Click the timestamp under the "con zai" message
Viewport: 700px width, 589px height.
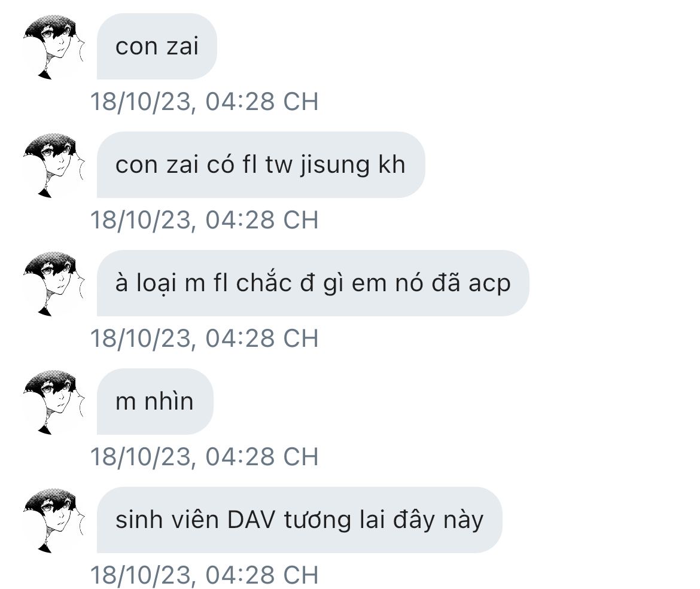pyautogui.click(x=205, y=101)
